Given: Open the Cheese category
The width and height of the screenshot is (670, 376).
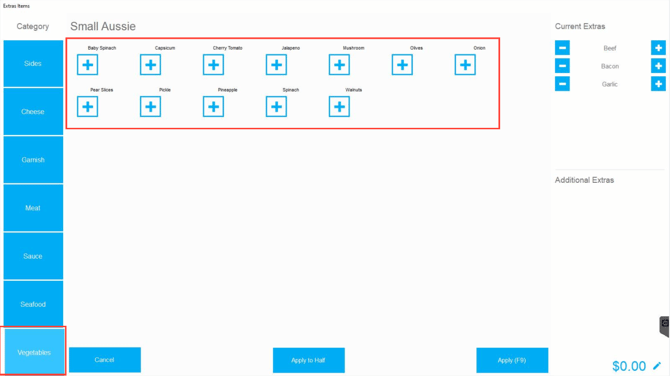Looking at the screenshot, I should (x=33, y=112).
